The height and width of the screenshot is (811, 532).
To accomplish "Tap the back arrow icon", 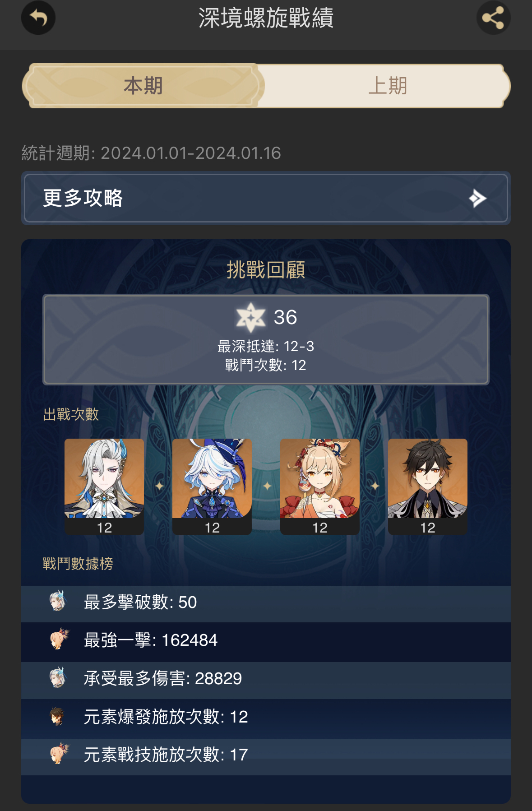I will click(38, 18).
